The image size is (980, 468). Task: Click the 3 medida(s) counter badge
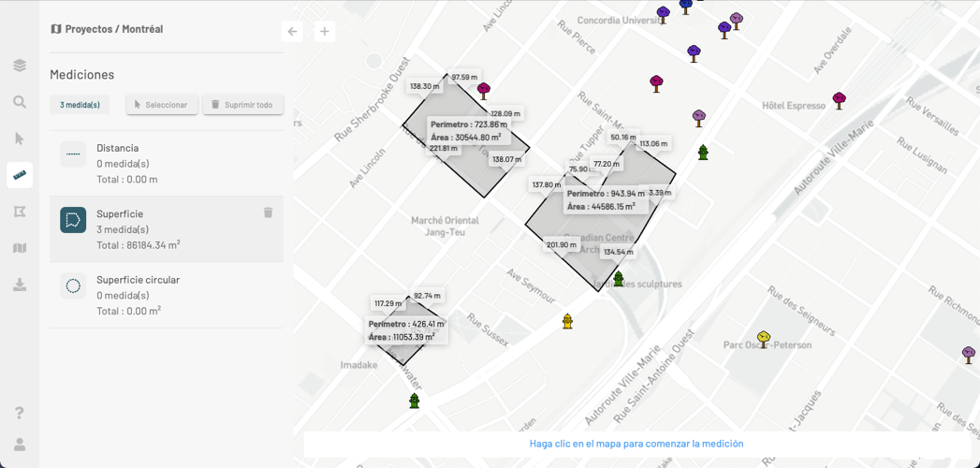click(80, 105)
